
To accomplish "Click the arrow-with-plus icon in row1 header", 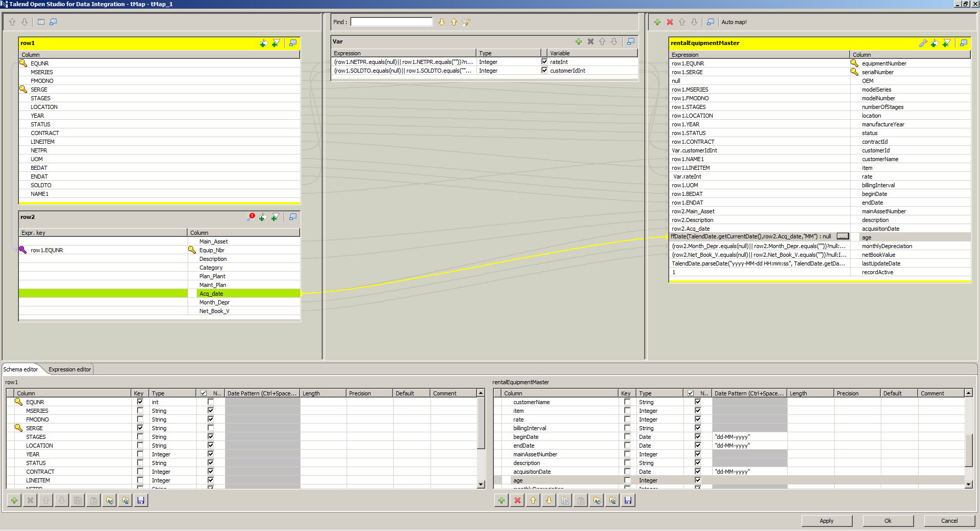I will tap(264, 43).
